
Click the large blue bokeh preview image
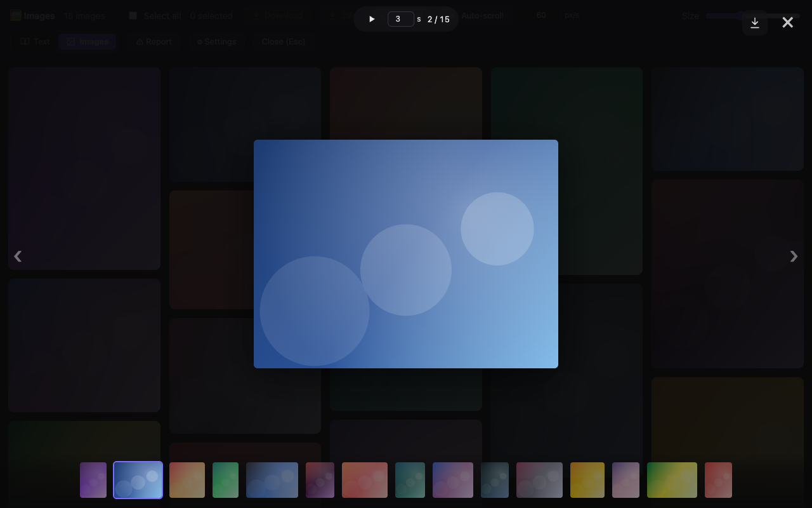[406, 254]
